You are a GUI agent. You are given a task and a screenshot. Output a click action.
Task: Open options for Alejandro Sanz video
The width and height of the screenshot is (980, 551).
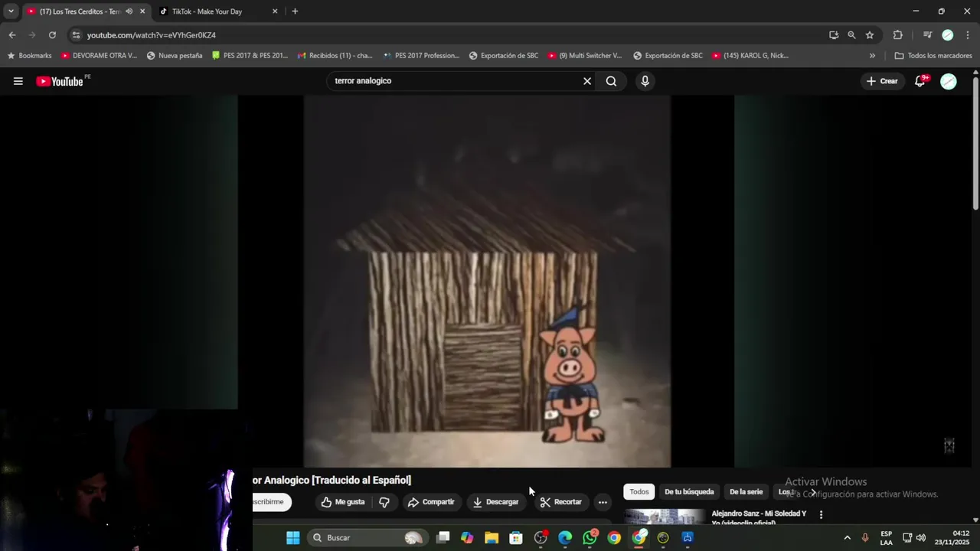click(x=821, y=515)
